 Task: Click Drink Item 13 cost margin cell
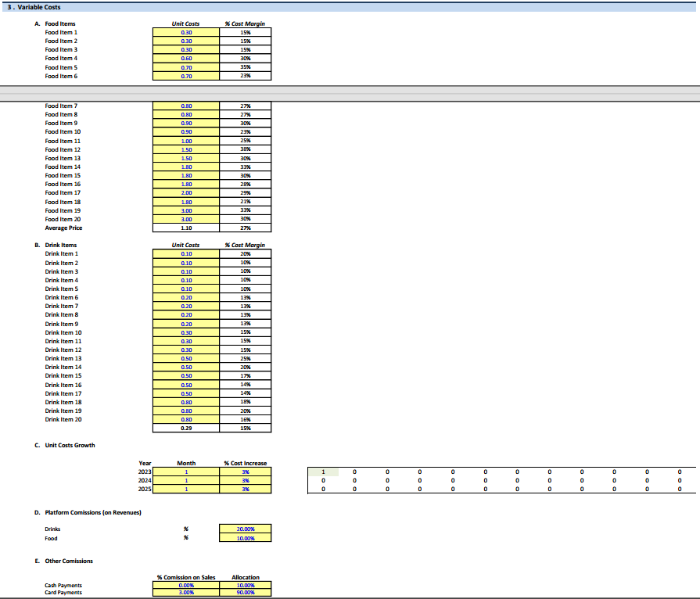click(x=246, y=358)
